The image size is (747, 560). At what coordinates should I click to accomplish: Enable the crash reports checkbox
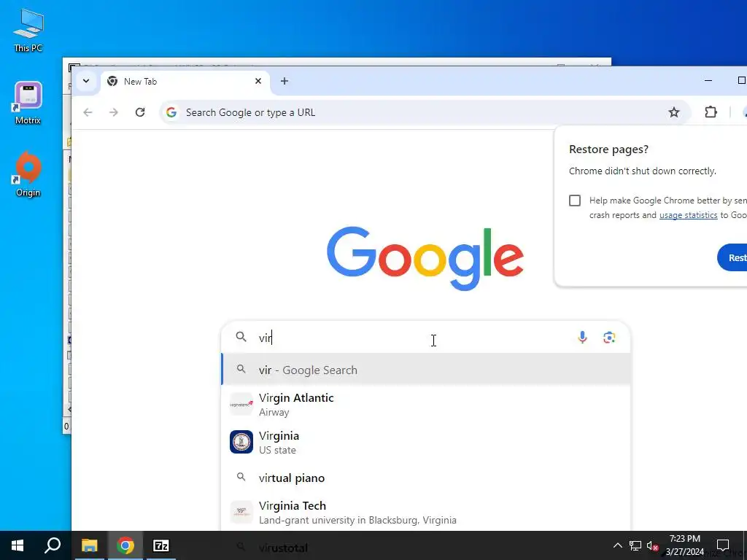coord(575,201)
